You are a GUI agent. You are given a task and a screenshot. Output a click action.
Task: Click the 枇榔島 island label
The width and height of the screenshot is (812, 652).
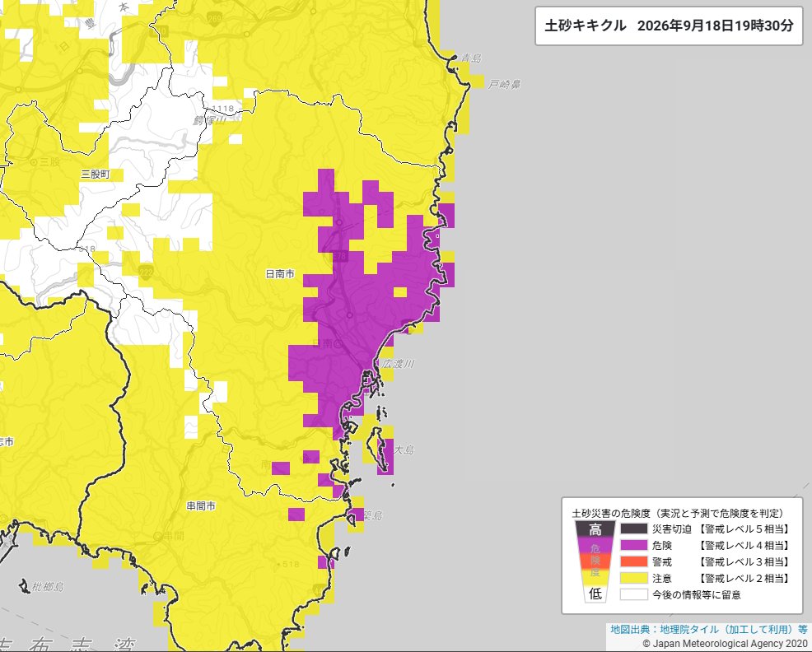[x=48, y=587]
